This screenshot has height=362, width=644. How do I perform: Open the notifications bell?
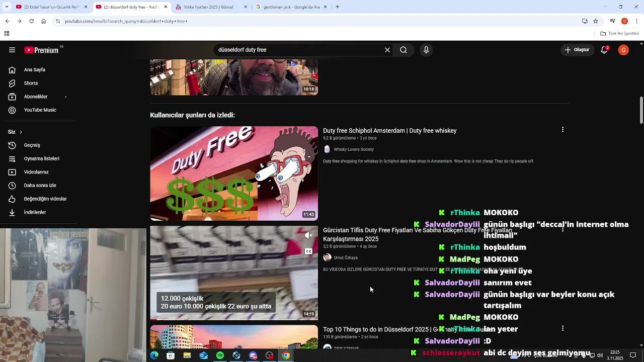[605, 50]
